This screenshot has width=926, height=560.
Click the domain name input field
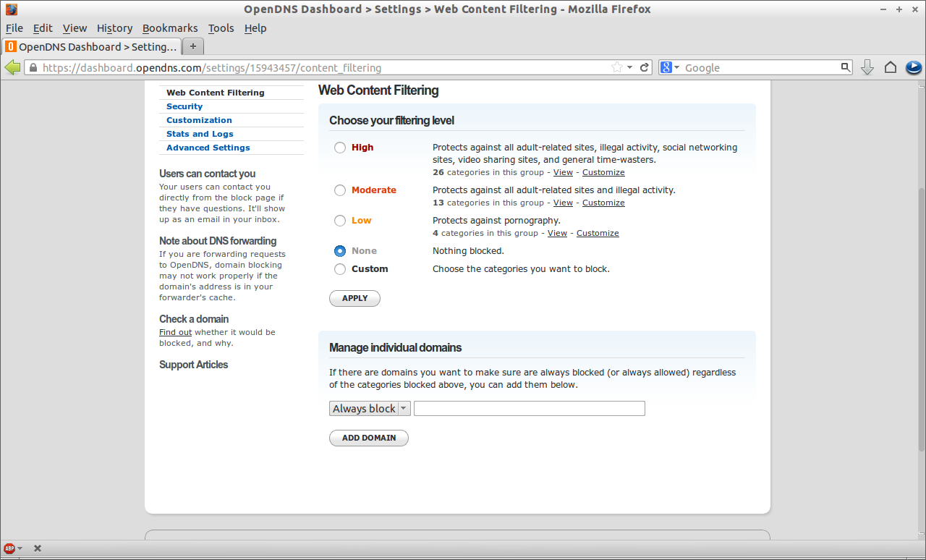(529, 409)
